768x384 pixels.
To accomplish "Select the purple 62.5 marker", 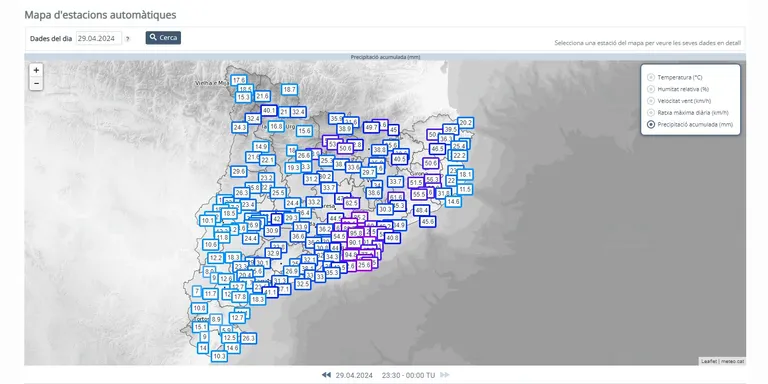I will pyautogui.click(x=351, y=203).
